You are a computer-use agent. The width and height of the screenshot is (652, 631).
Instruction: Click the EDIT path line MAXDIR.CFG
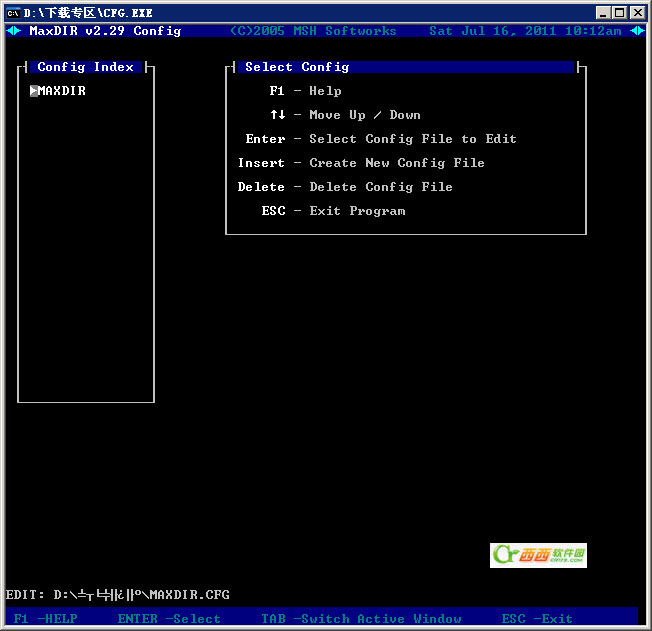click(118, 595)
